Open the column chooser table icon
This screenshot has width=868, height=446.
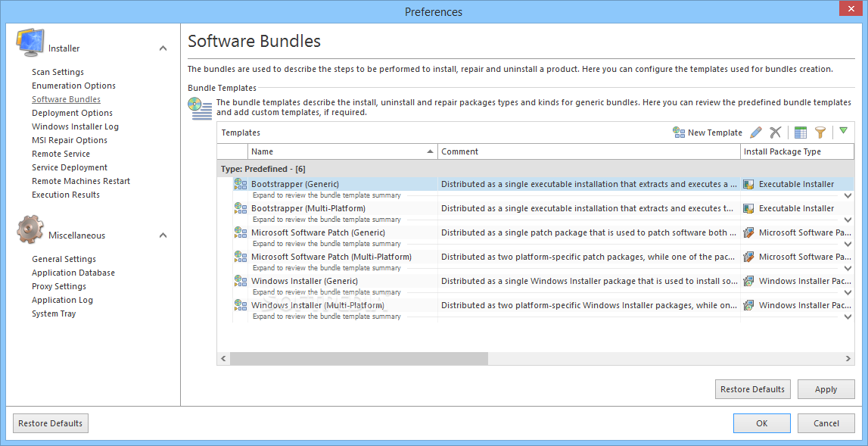click(x=801, y=133)
